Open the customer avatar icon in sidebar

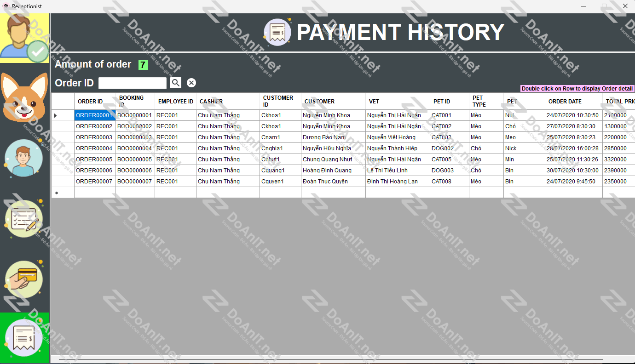[x=23, y=158]
